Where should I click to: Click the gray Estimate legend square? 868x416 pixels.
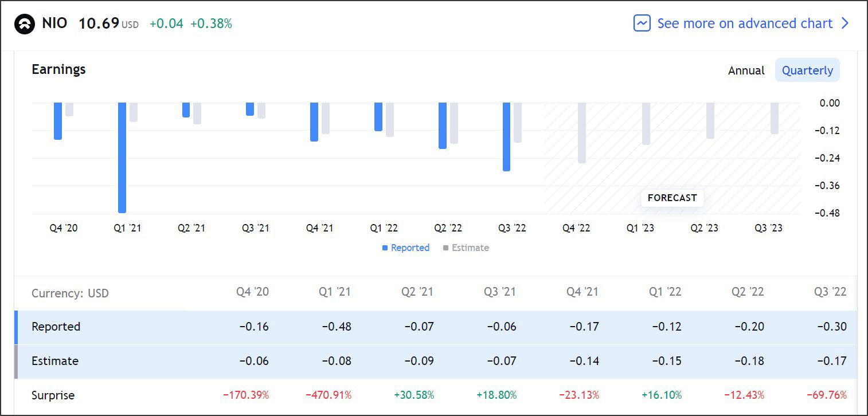point(445,248)
